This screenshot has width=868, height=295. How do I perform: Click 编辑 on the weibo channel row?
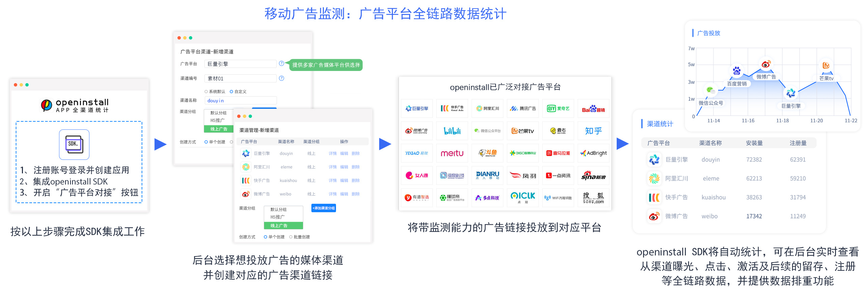pyautogui.click(x=344, y=194)
